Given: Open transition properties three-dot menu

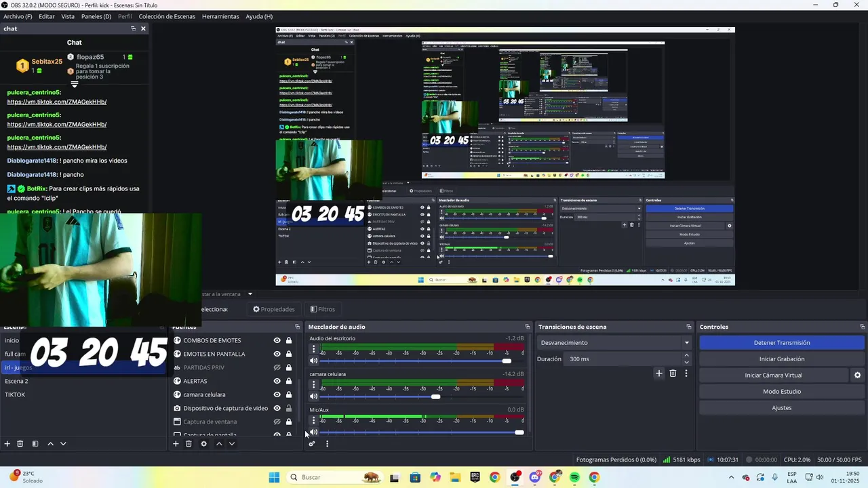Looking at the screenshot, I should (x=686, y=373).
